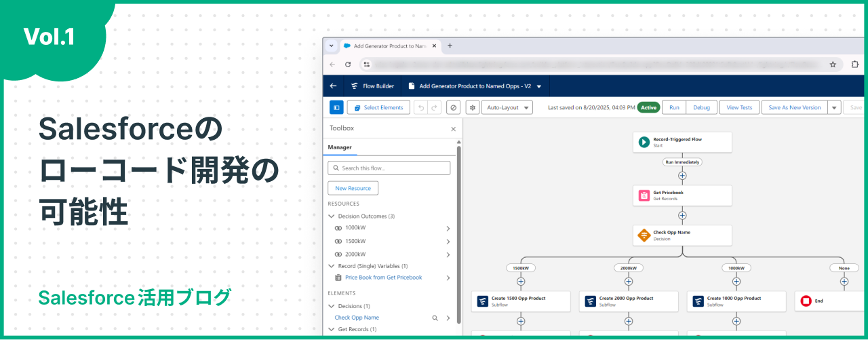Collapse the Decision Outcomes section

point(331,216)
